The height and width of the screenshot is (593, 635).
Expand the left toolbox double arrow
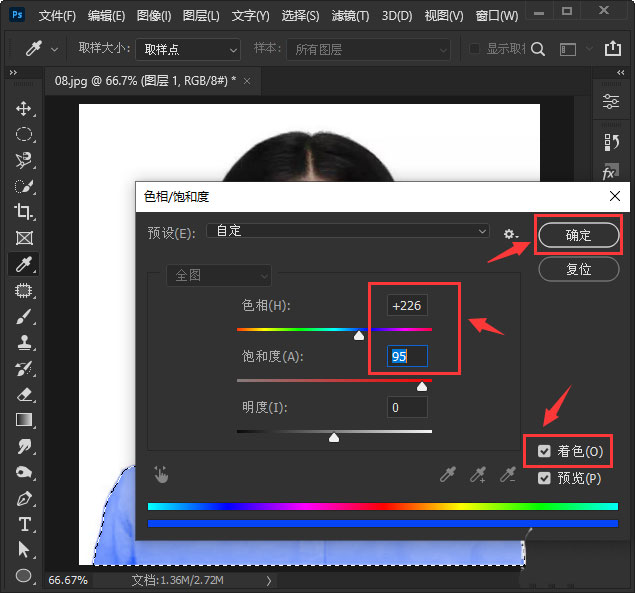[13, 73]
